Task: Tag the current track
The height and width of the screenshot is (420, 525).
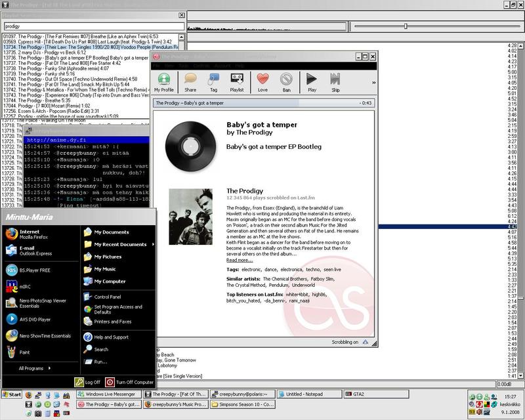Action: click(213, 83)
